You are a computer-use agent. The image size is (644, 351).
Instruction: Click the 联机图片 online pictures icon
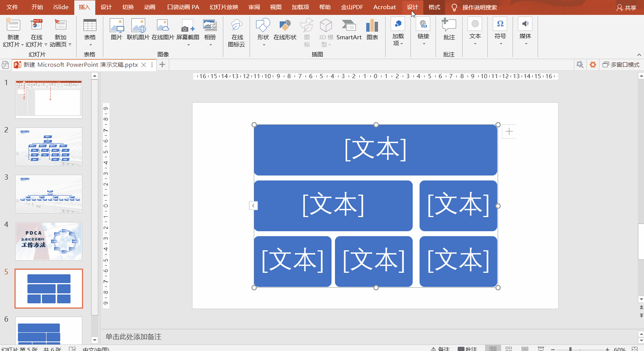138,25
